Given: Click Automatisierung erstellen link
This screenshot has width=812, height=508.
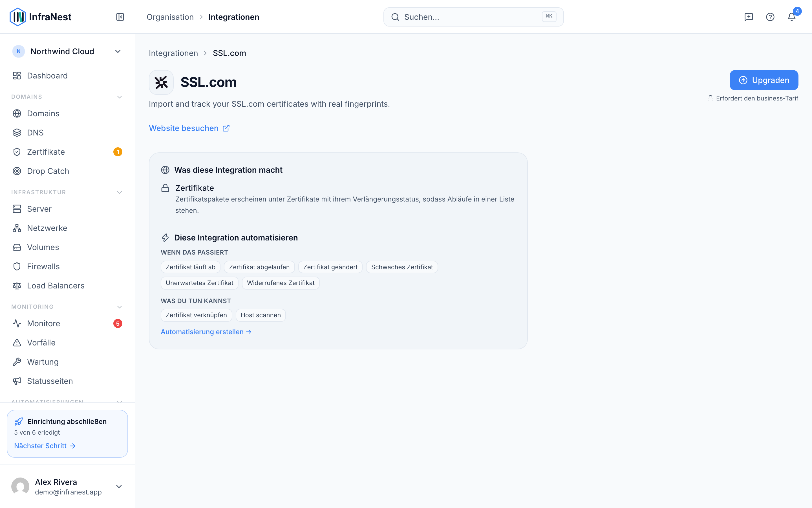Looking at the screenshot, I should pos(206,332).
